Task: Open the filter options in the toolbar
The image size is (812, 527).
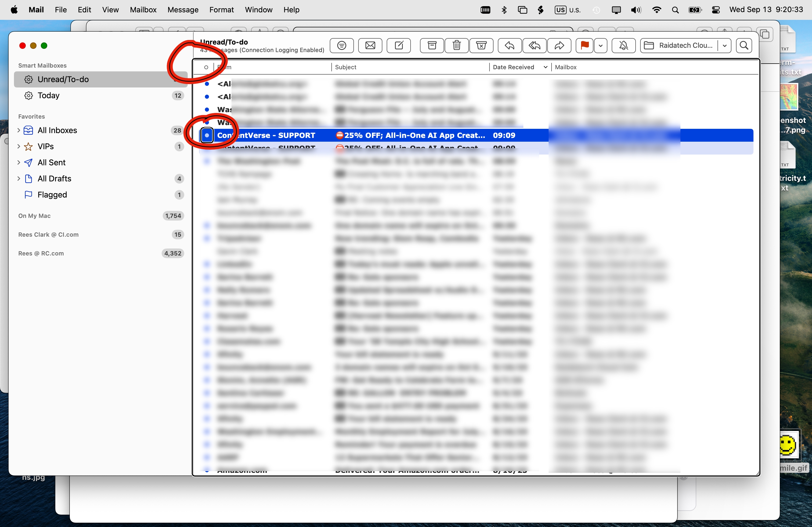Action: coord(341,46)
